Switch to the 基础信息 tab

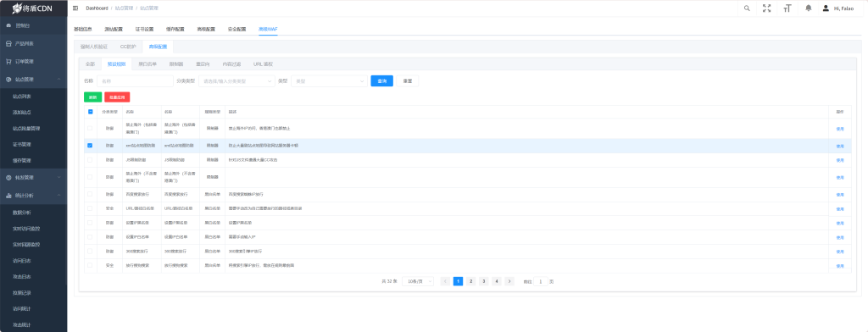(83, 29)
